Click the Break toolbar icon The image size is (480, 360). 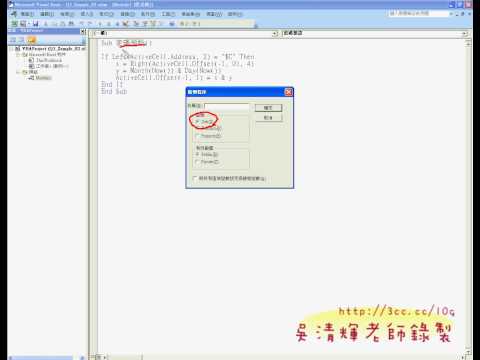(108, 24)
